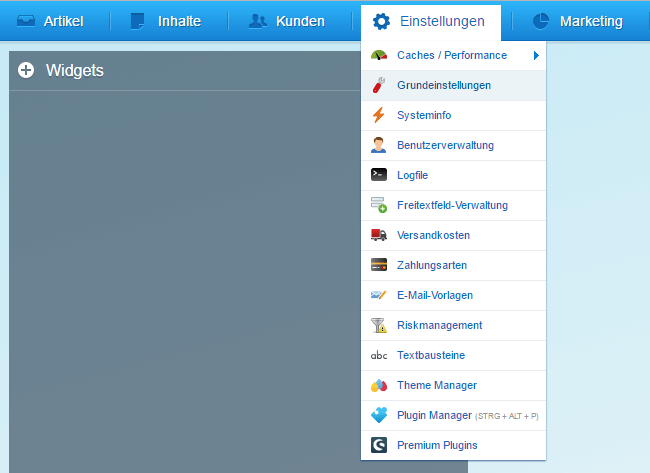Click the Benutzerverwaltung user icon

pyautogui.click(x=378, y=145)
